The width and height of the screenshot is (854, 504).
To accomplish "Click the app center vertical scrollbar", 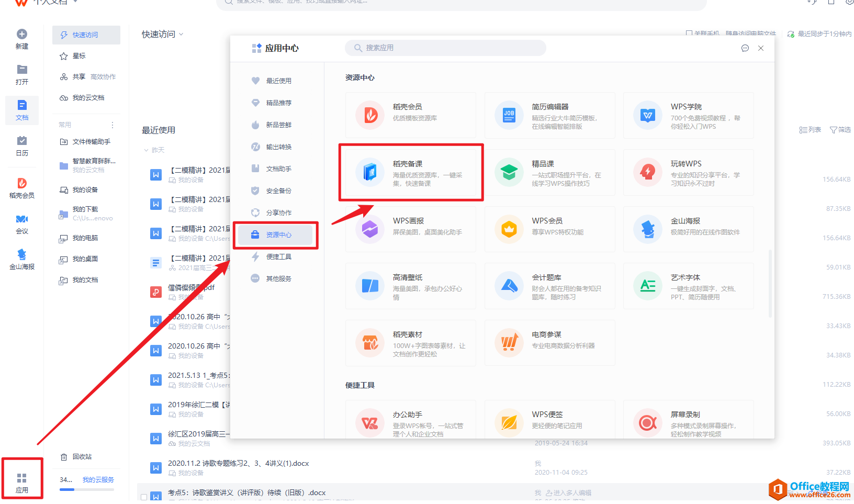I will (x=770, y=284).
